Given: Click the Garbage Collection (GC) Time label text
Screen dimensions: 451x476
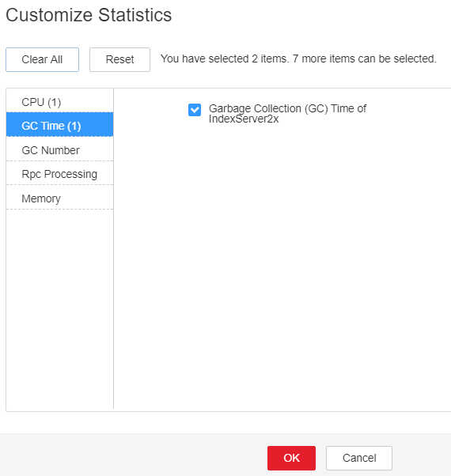Looking at the screenshot, I should (x=287, y=114).
